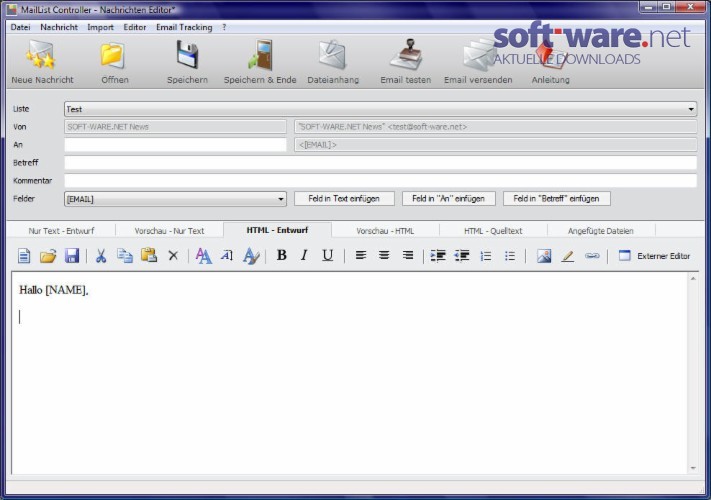Click font size icon
The width and height of the screenshot is (711, 500).
coord(227,256)
